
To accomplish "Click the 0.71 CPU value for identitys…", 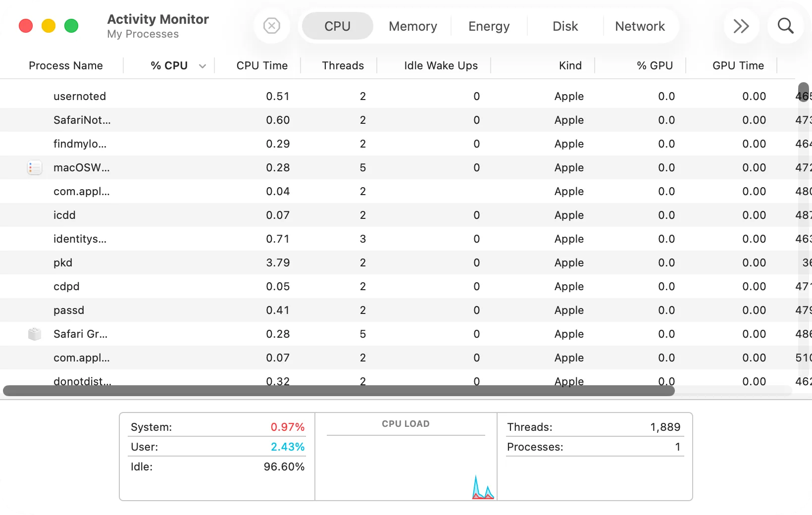I will click(278, 239).
